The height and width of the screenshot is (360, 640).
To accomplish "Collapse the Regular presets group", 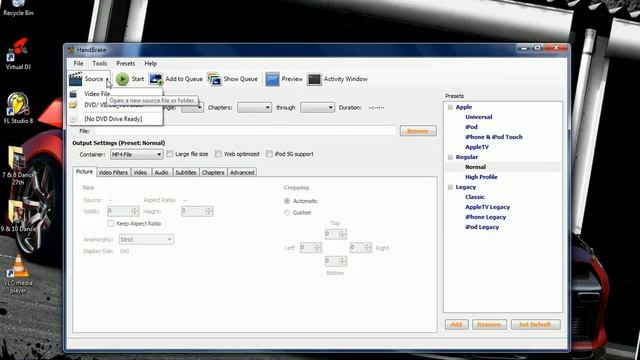I will 450,157.
